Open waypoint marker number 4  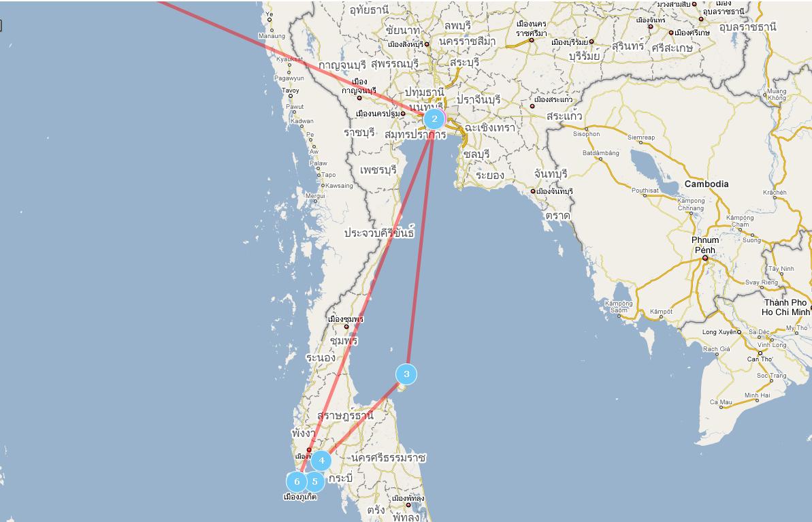(321, 460)
